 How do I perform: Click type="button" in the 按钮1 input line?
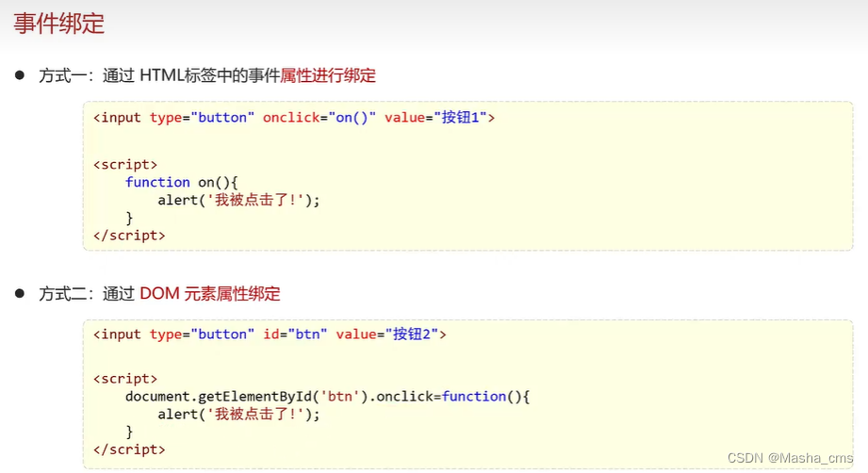[x=202, y=118]
